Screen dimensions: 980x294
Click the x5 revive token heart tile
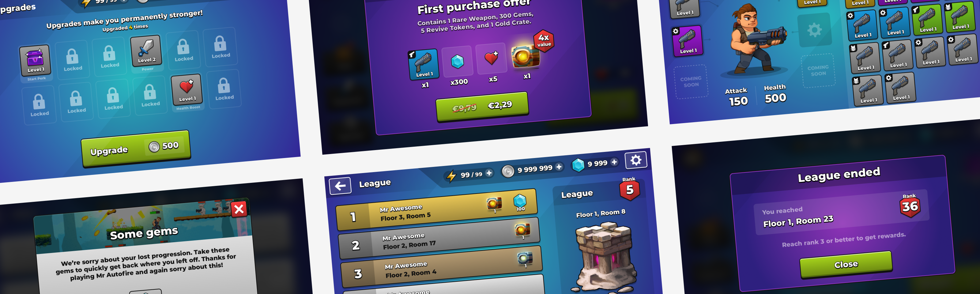(x=491, y=58)
